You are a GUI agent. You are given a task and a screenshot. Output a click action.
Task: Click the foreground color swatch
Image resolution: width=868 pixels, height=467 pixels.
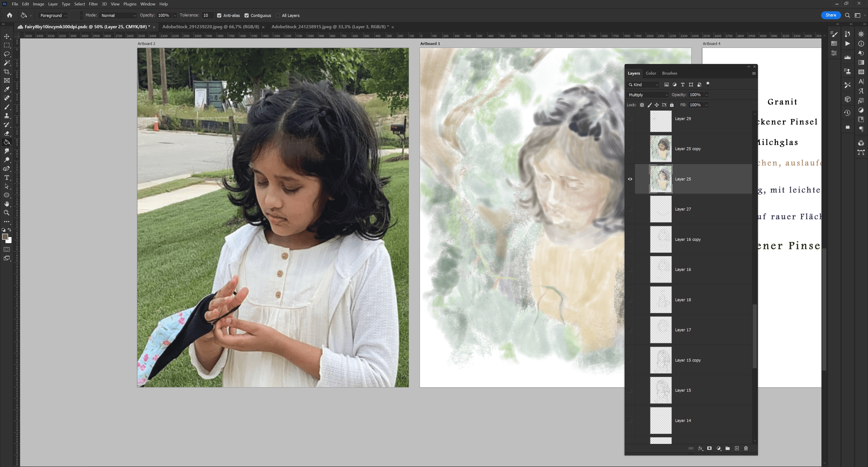coord(5,237)
